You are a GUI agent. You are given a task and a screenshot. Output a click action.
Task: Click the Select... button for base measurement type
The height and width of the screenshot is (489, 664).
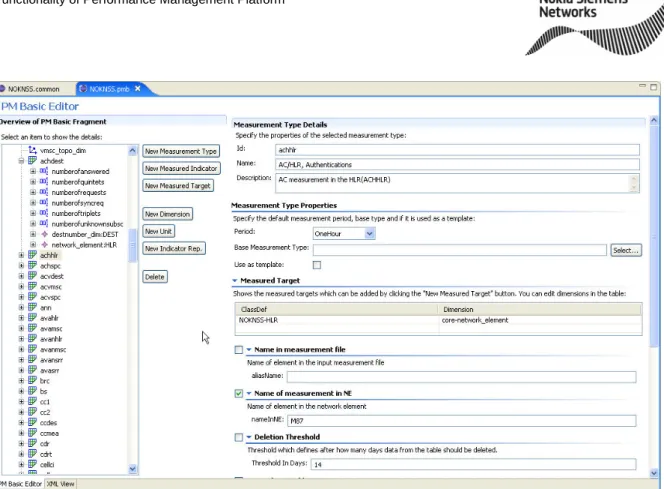(625, 250)
